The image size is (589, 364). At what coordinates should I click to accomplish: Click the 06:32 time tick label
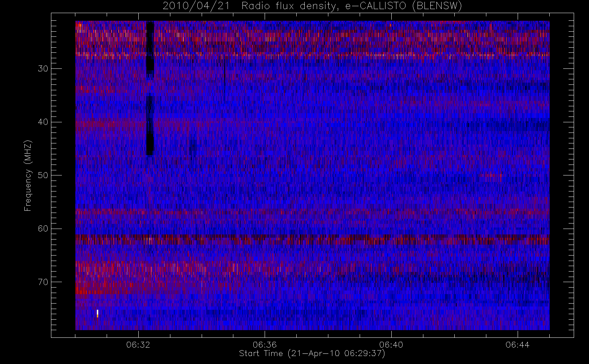tap(138, 345)
